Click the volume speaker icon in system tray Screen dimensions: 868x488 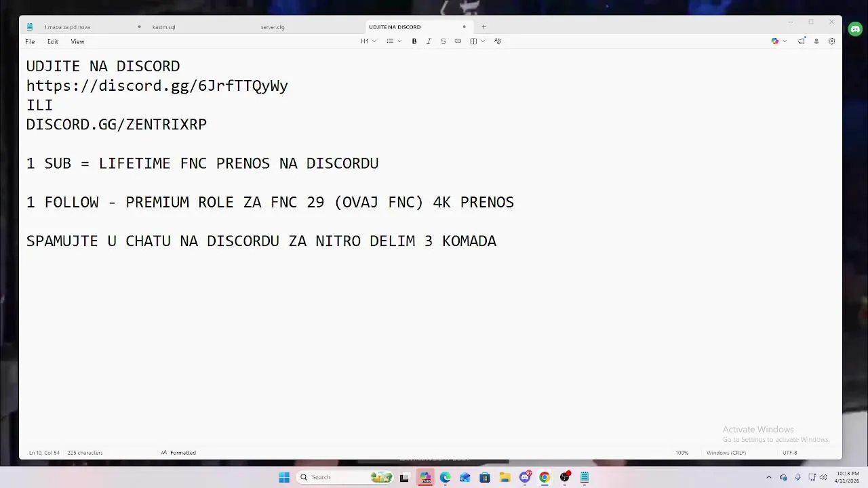[823, 477]
